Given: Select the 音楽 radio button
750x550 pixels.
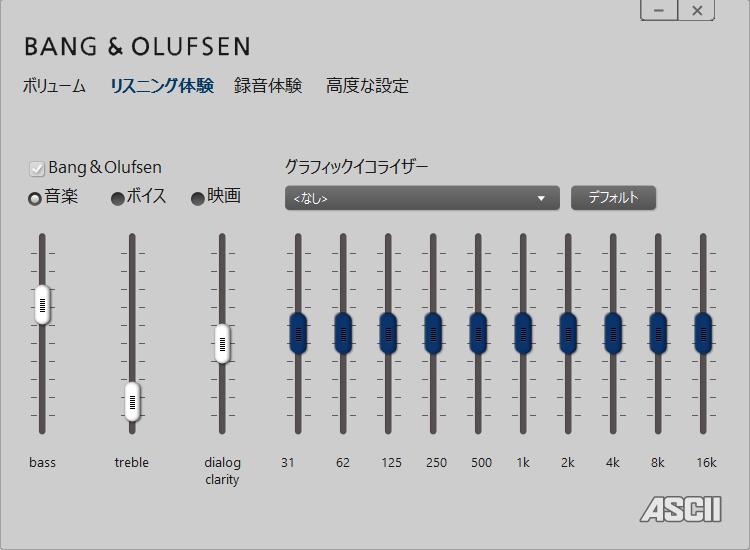Looking at the screenshot, I should pos(35,198).
